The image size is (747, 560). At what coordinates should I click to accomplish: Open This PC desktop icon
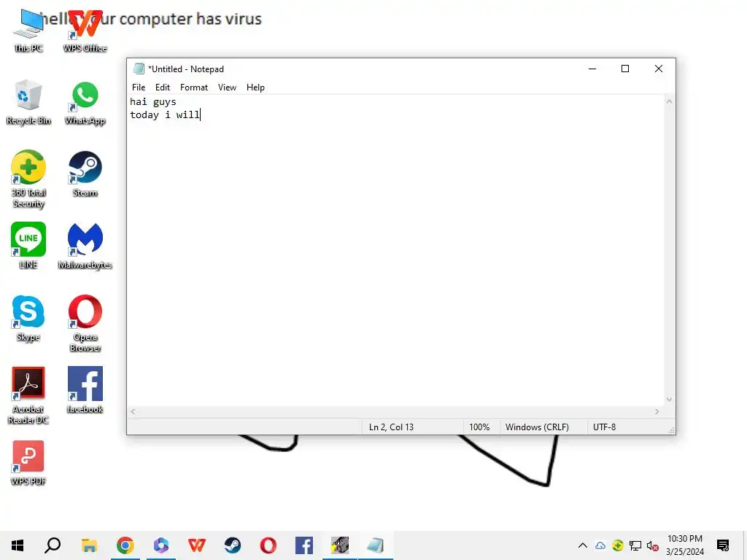[x=28, y=31]
